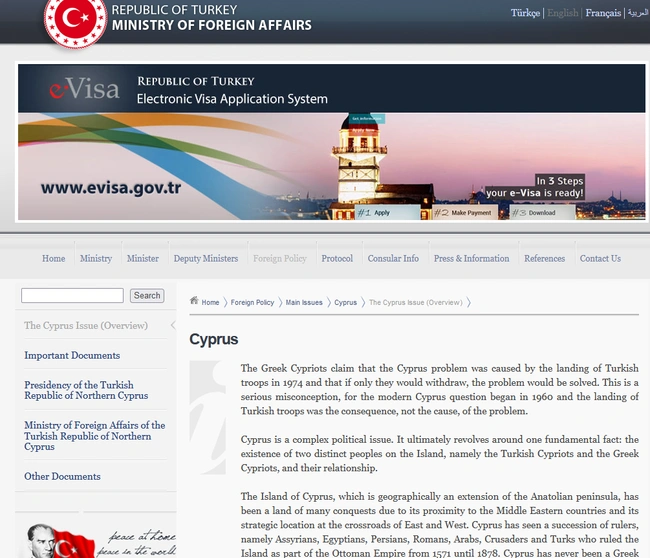Switch language to Français
The height and width of the screenshot is (558, 650).
click(603, 13)
